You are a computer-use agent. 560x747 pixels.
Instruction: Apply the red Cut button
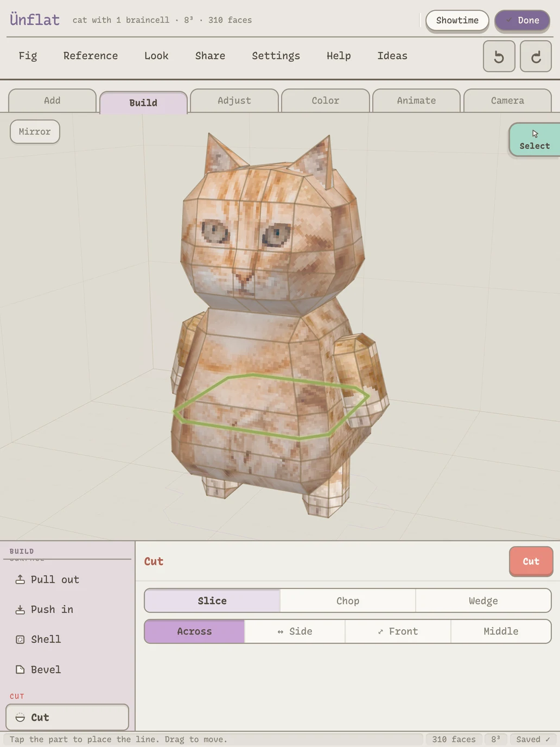click(531, 561)
